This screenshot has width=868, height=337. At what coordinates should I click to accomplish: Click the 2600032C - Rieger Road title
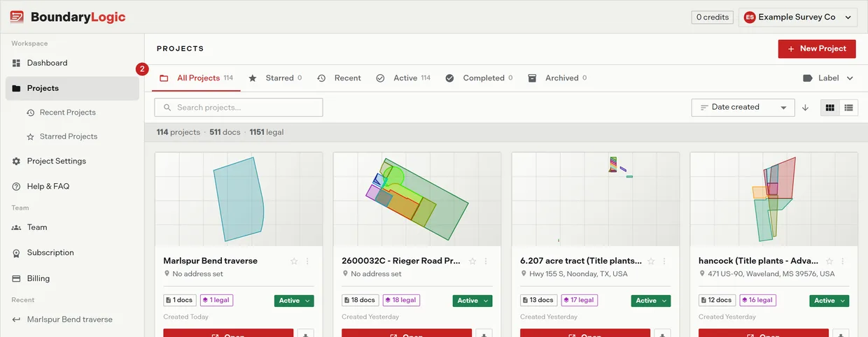point(401,261)
